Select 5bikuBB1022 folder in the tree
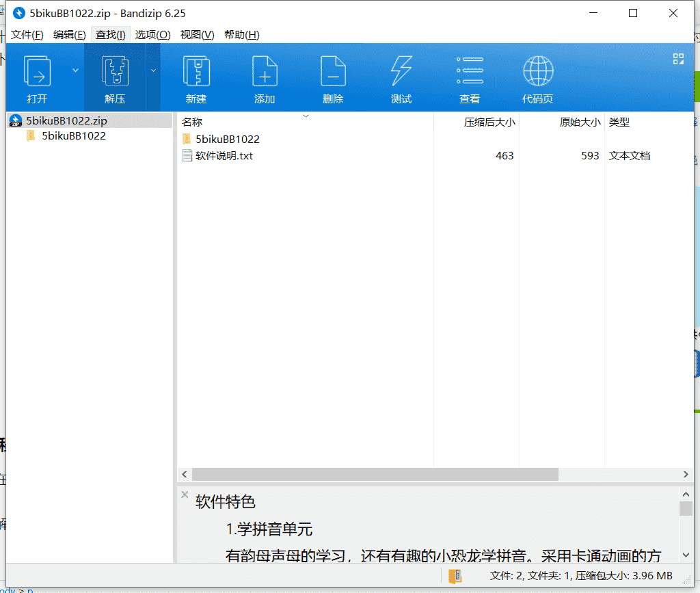The height and width of the screenshot is (593, 700). pyautogui.click(x=74, y=135)
